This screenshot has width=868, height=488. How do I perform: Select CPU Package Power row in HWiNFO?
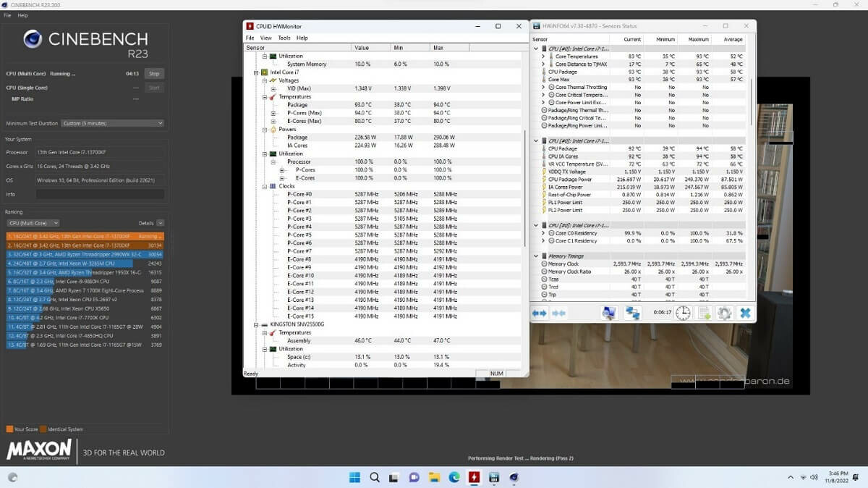point(640,179)
